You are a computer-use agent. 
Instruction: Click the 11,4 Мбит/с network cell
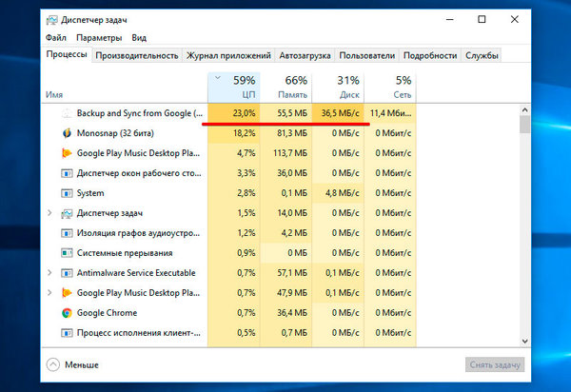coord(390,113)
